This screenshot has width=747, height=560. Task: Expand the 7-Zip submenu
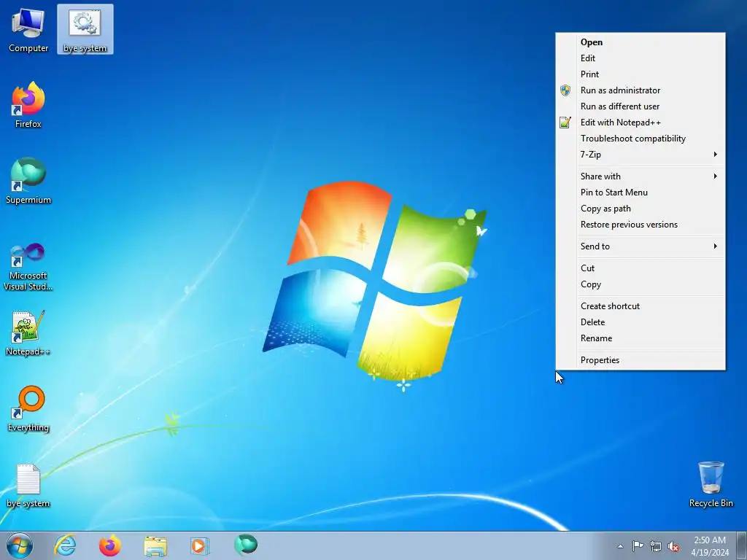tap(640, 155)
